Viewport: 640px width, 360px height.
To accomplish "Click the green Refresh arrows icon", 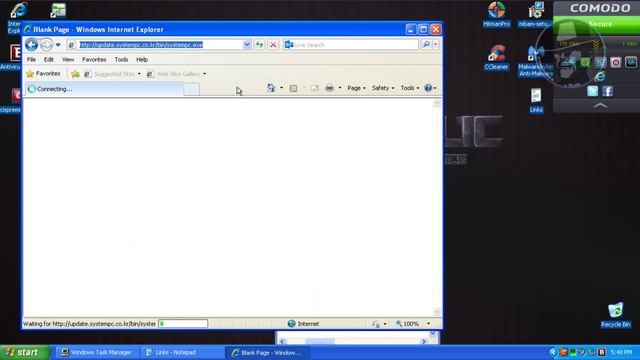I will [x=260, y=45].
